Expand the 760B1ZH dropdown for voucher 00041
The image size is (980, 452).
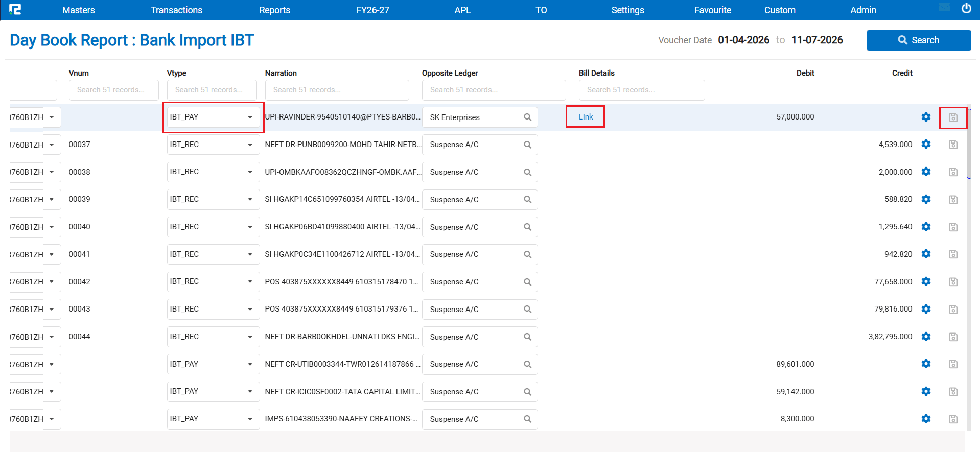pos(52,254)
